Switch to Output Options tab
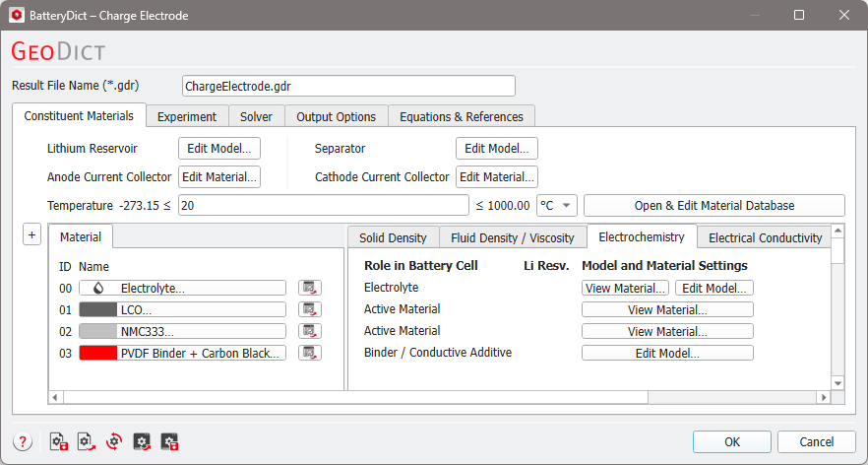 point(336,116)
